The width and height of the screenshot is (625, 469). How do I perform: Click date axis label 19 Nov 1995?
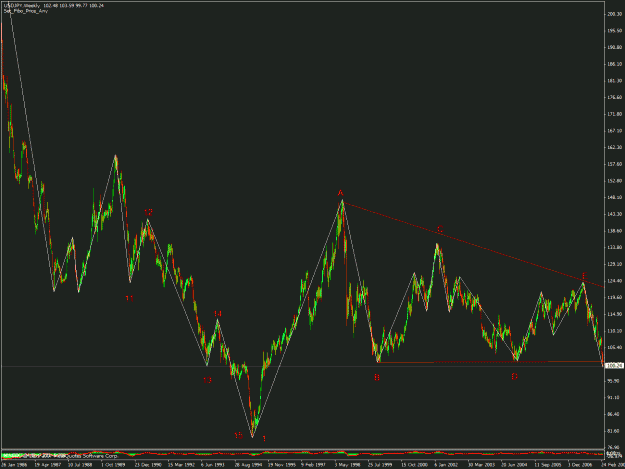281,465
